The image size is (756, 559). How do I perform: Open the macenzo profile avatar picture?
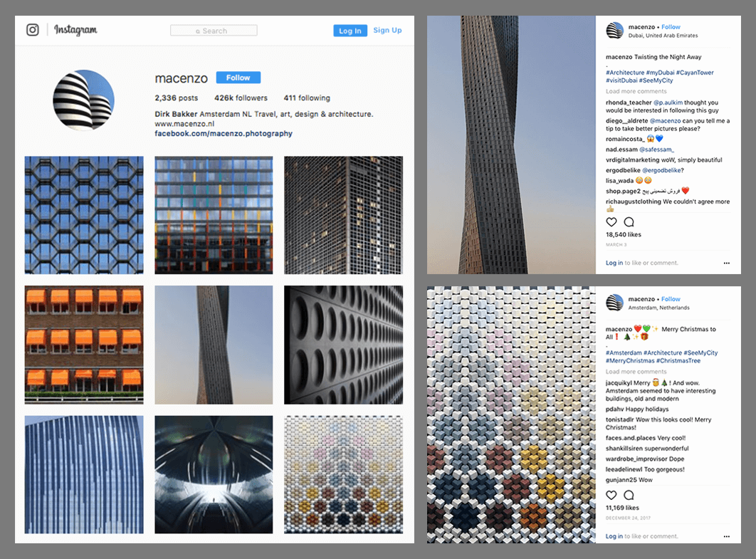point(84,100)
